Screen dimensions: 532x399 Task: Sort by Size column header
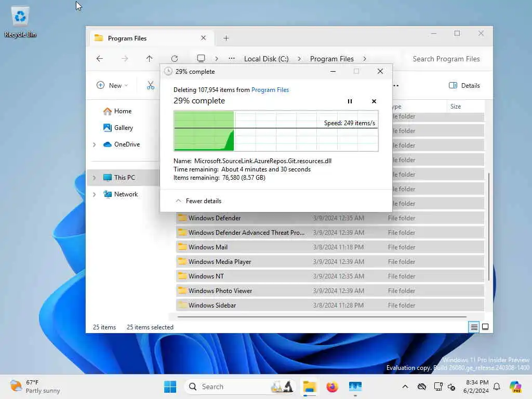(x=456, y=106)
